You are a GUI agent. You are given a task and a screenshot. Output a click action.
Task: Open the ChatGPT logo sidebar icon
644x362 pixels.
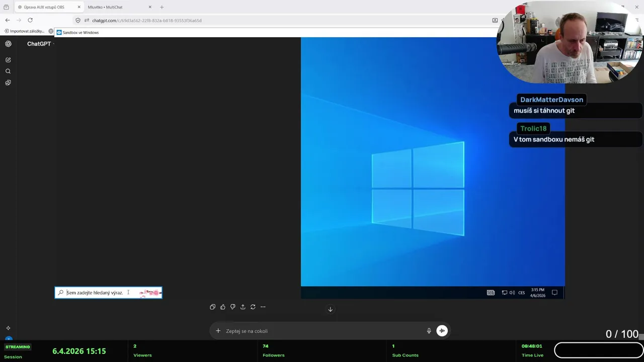8,44
